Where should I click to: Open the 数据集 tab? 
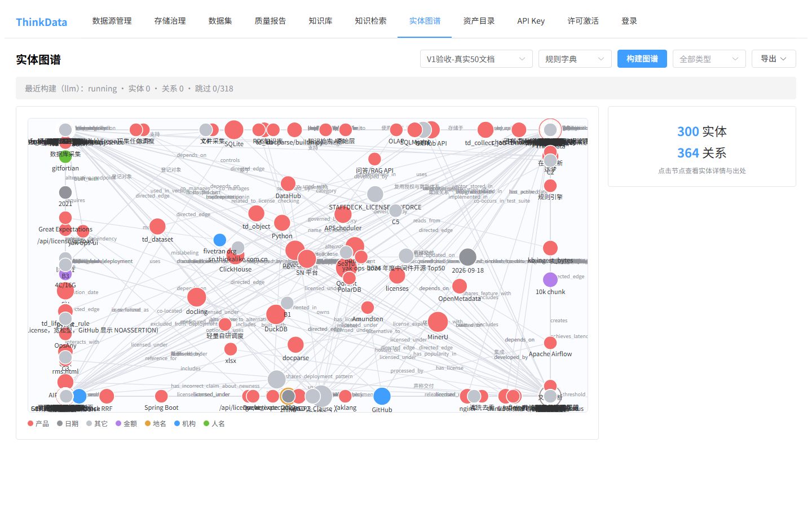pyautogui.click(x=220, y=21)
